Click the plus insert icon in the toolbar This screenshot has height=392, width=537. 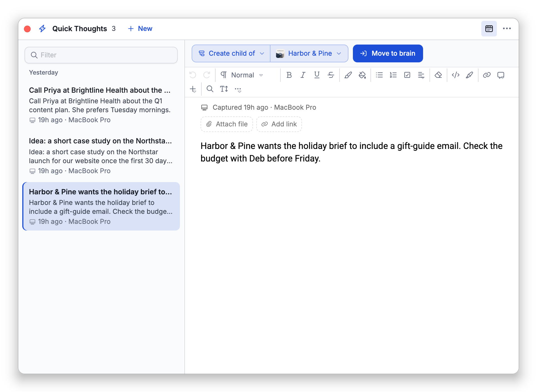(193, 89)
